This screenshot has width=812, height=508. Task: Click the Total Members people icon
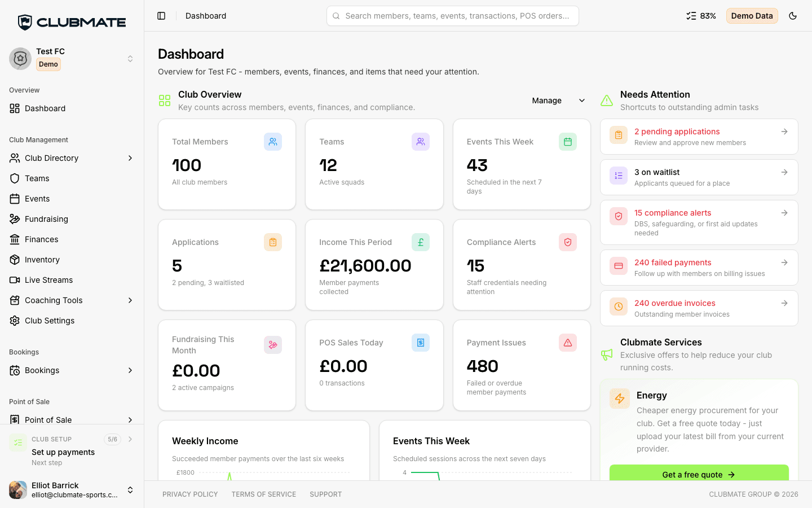tap(273, 142)
